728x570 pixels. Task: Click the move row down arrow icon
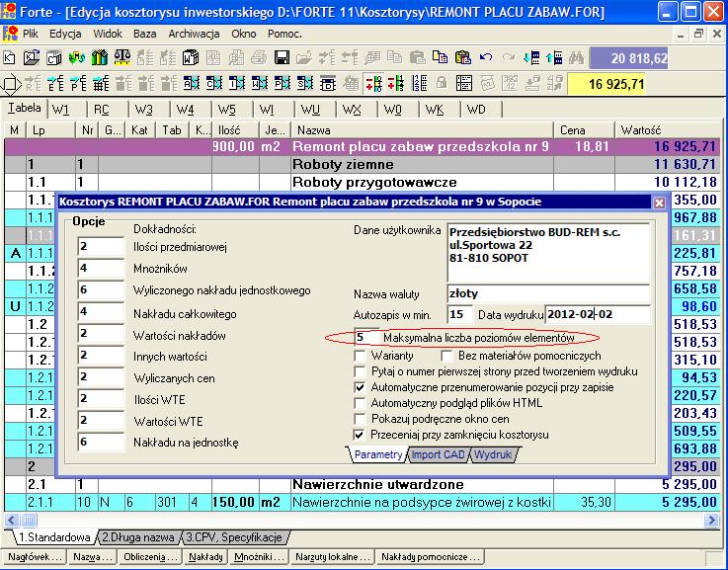(x=530, y=58)
